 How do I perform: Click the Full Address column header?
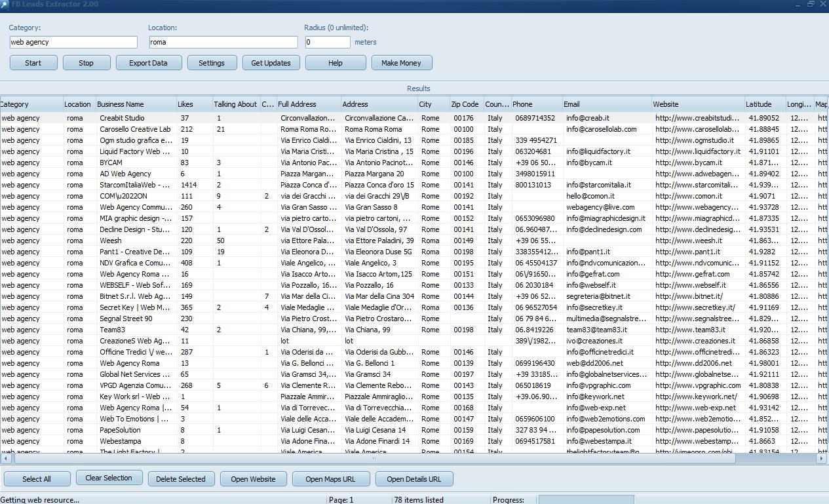click(x=309, y=104)
